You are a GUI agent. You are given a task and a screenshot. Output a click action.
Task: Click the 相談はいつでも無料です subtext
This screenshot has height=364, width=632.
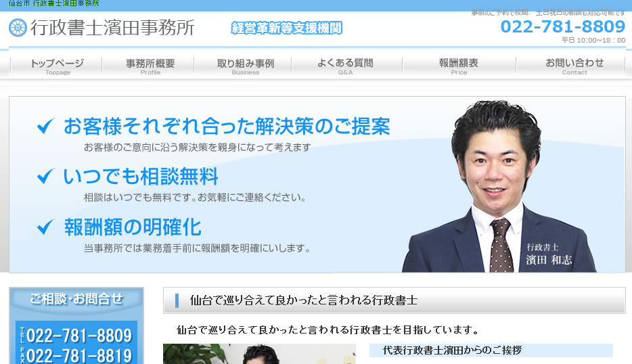coord(195,198)
